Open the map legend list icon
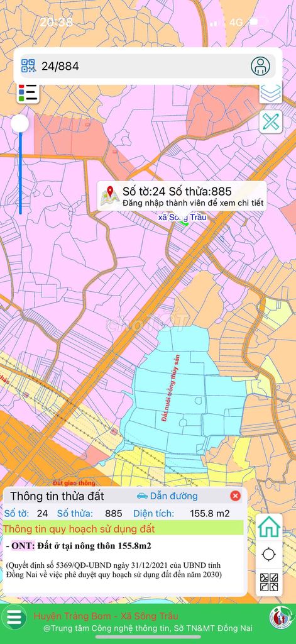Image resolution: width=296 pixels, height=644 pixels. (x=28, y=93)
